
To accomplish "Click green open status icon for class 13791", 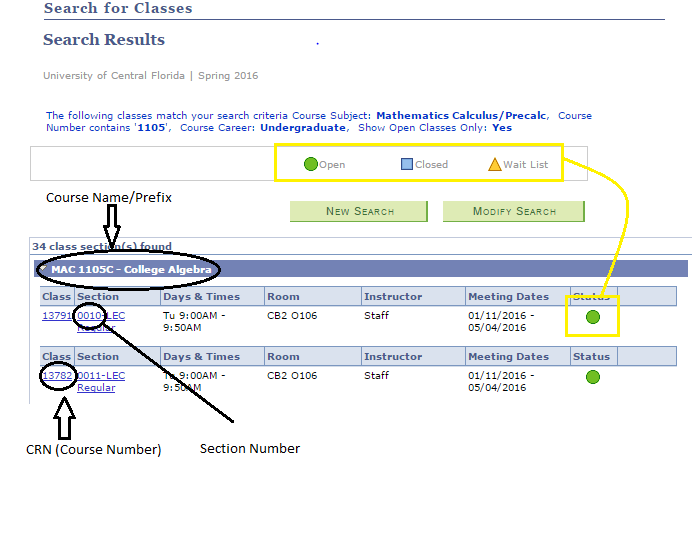I will coord(593,317).
